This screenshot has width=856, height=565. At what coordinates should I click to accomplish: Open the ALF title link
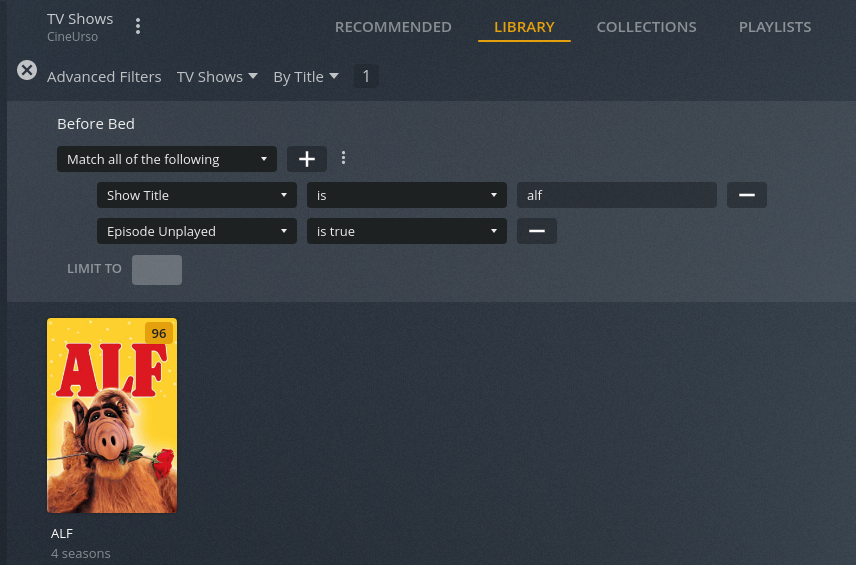click(x=62, y=533)
